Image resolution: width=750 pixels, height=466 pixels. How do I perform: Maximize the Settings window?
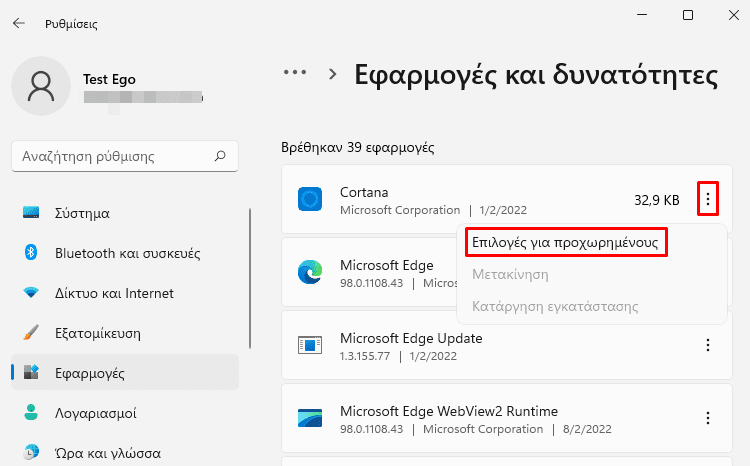pos(688,15)
